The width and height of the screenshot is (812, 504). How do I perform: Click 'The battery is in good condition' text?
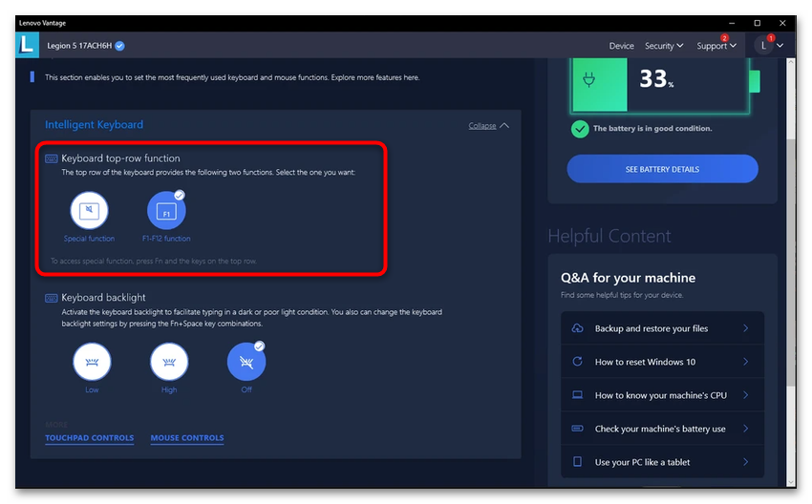click(x=652, y=128)
